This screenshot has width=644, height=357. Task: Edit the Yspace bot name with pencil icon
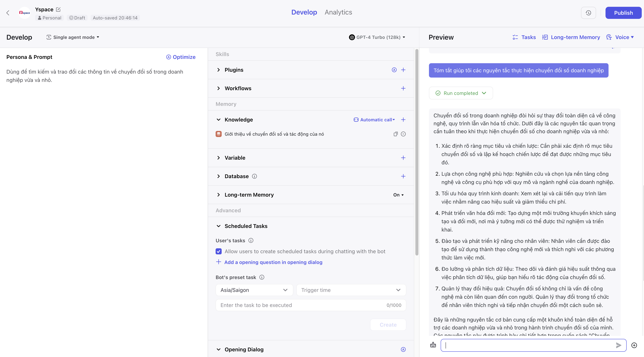coord(58,9)
